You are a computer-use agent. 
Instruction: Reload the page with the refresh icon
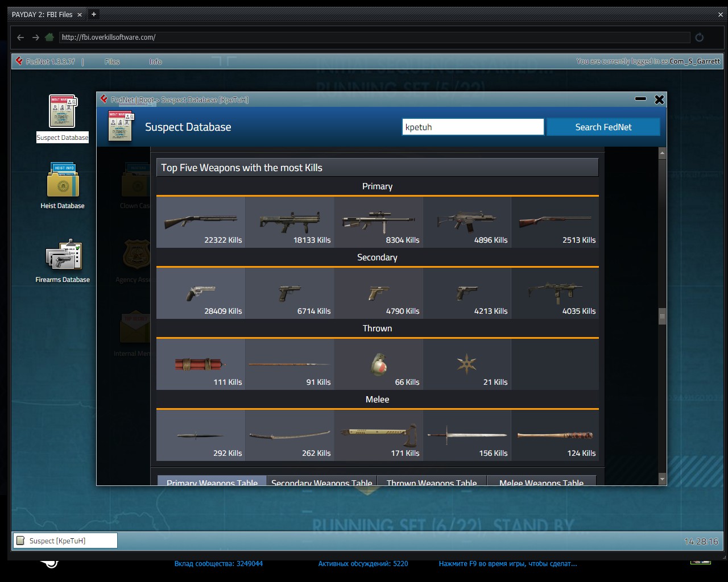pyautogui.click(x=700, y=38)
